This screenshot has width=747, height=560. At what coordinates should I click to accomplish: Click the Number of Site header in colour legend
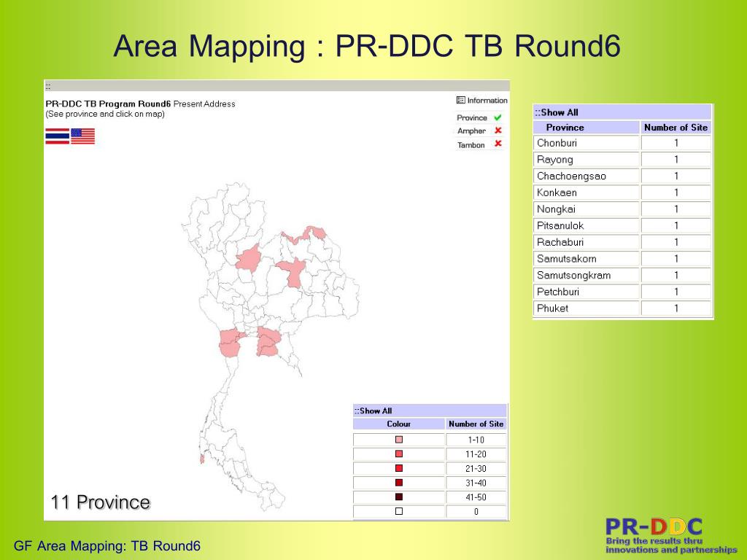[476, 424]
